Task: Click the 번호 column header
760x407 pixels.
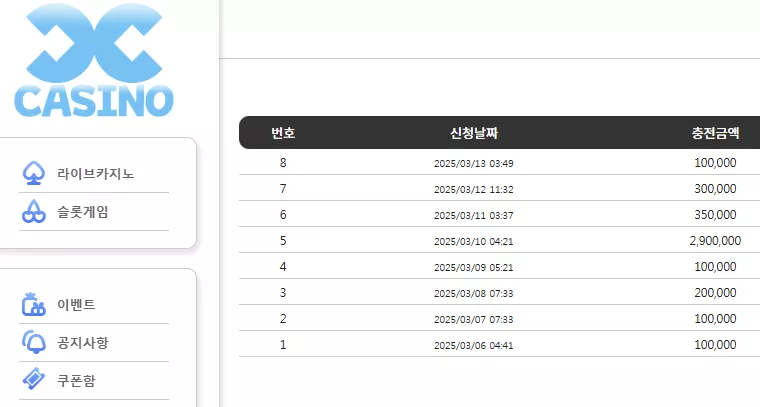Action: [283, 133]
